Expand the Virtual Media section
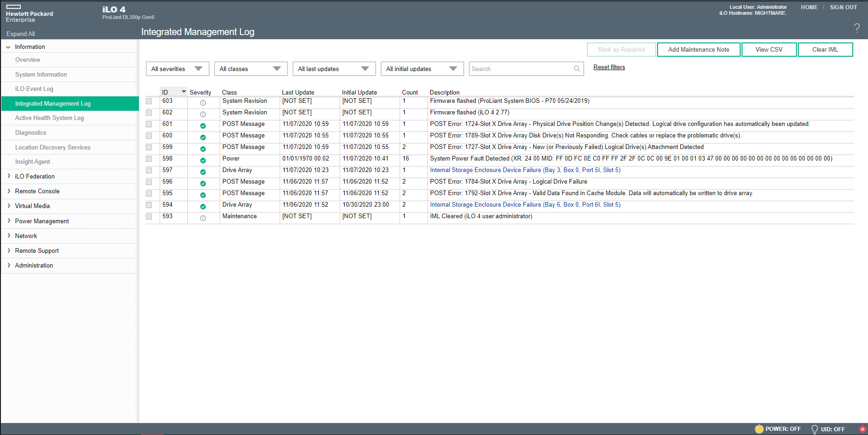Screen dimensions: 868x435 pos(9,206)
